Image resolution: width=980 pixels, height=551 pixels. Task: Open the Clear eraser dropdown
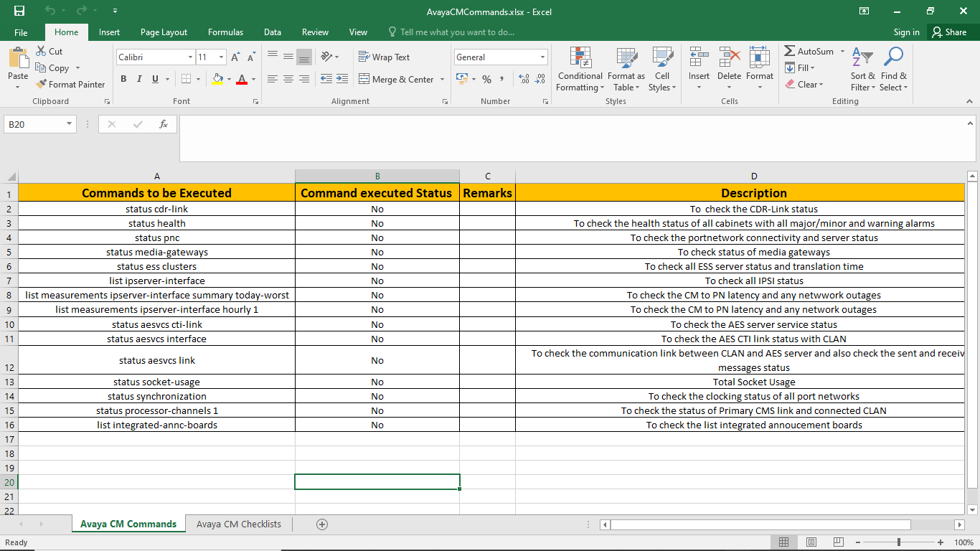click(804, 84)
